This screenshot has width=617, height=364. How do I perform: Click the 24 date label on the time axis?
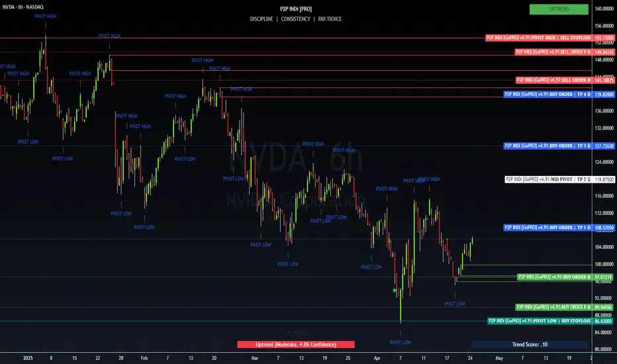click(x=470, y=358)
